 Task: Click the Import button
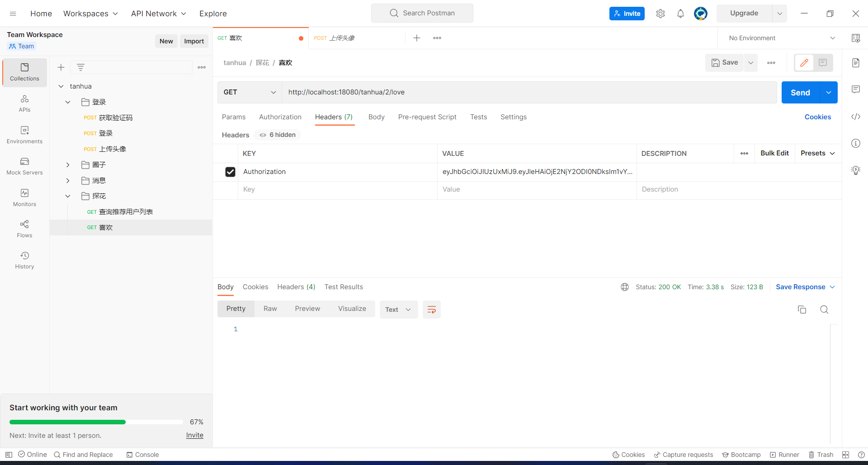tap(194, 41)
